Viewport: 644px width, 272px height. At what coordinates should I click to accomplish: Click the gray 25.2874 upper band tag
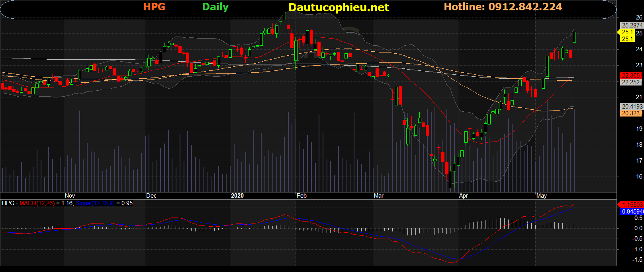pyautogui.click(x=632, y=25)
